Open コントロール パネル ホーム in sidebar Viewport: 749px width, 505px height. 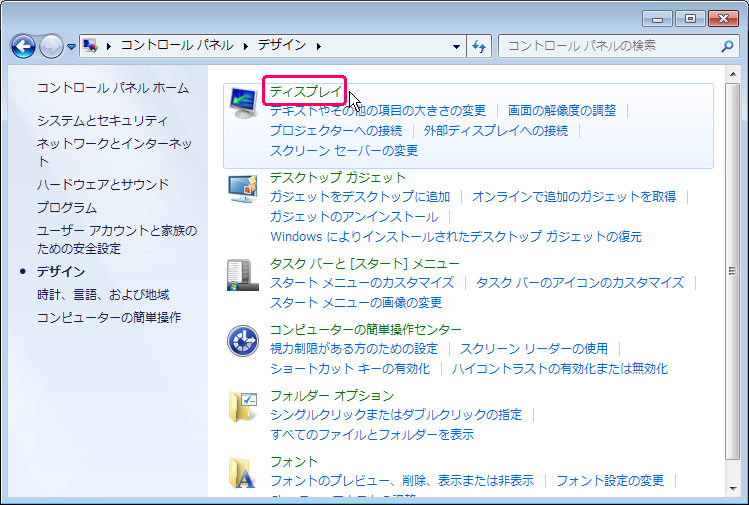tap(113, 88)
